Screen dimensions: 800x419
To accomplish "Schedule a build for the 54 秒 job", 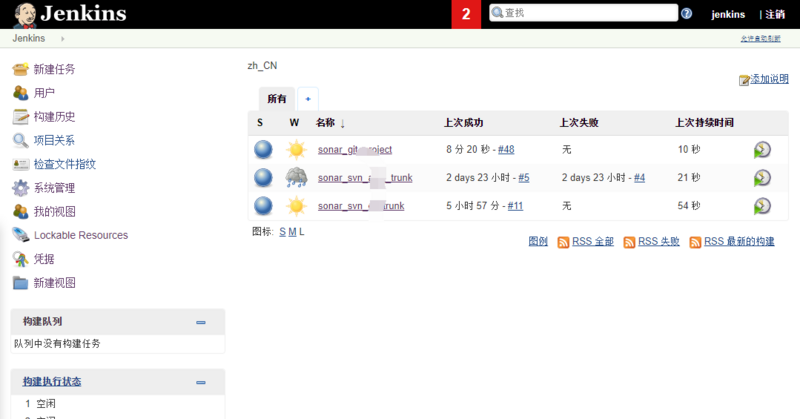I will pyautogui.click(x=762, y=206).
